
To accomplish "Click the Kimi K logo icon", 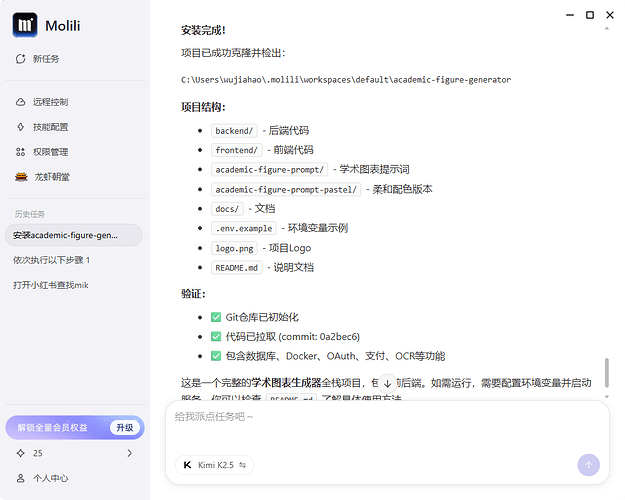I will coord(187,465).
